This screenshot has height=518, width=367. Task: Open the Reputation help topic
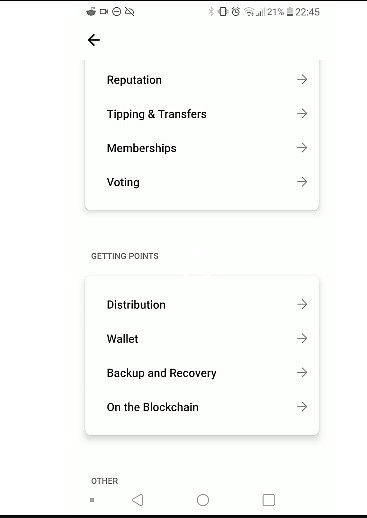click(202, 80)
